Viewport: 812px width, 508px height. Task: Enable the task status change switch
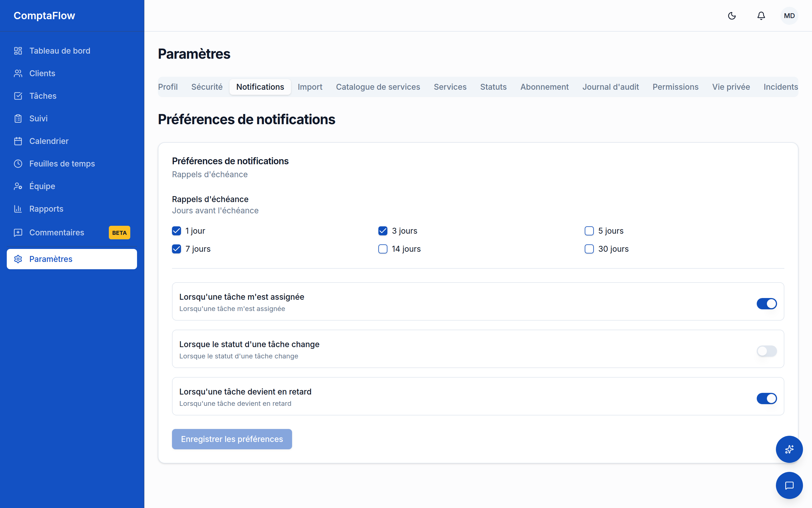(x=767, y=351)
